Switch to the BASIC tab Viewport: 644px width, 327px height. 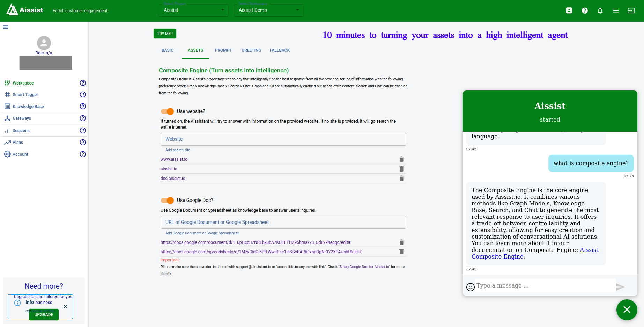pos(168,50)
